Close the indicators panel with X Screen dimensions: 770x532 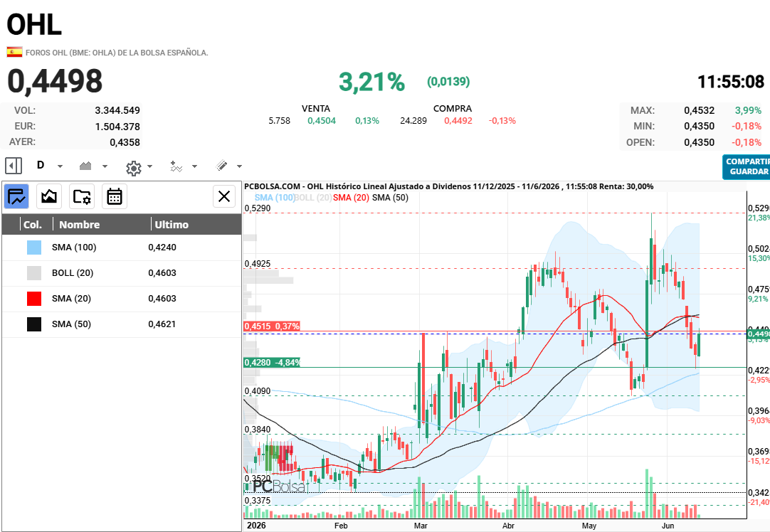coord(224,196)
